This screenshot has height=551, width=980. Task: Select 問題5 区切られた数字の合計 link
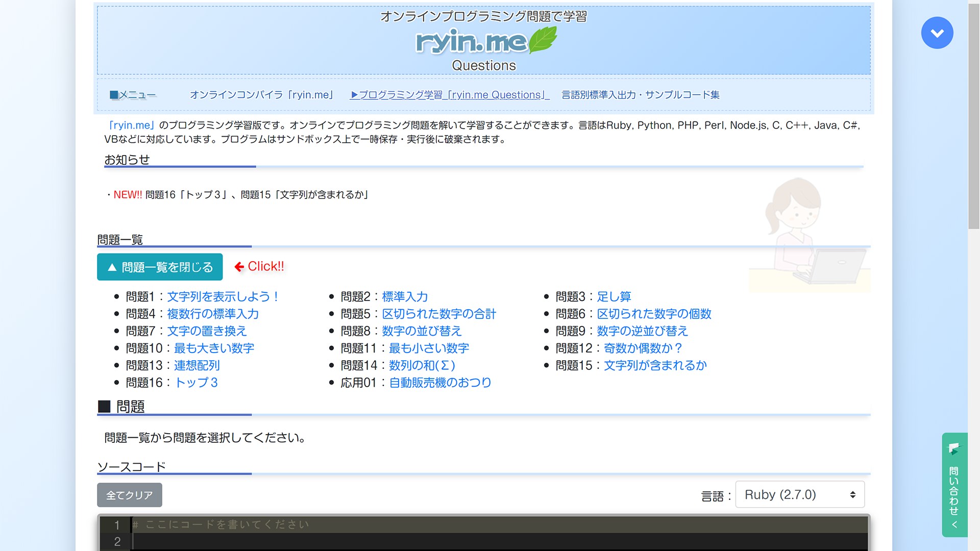438,314
